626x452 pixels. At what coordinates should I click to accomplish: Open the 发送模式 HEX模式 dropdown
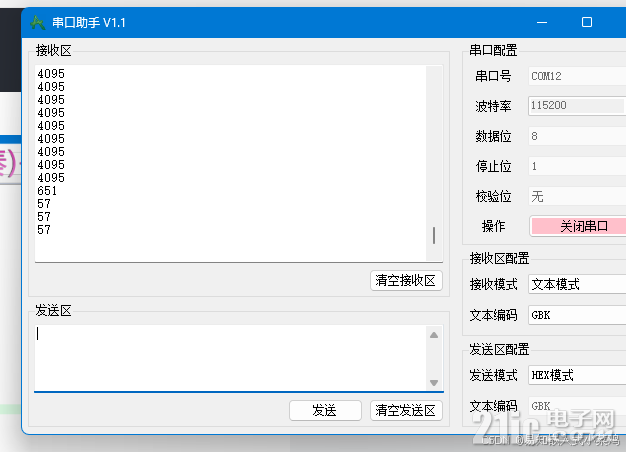577,375
